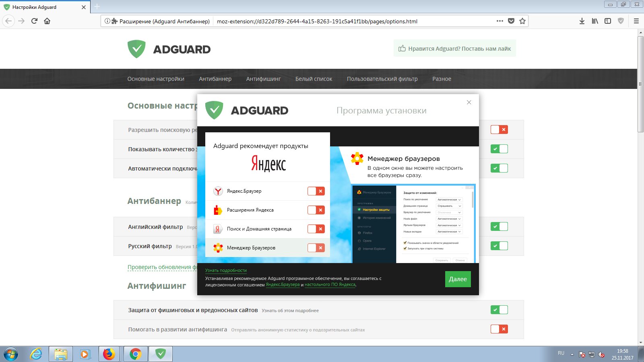Click the Firefox back arrow button
This screenshot has height=362, width=644.
8,21
